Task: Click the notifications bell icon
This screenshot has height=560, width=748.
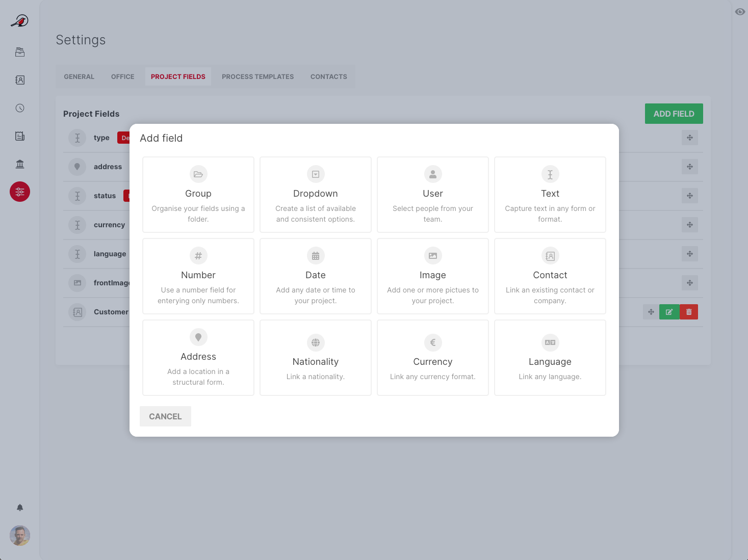Action: tap(20, 508)
